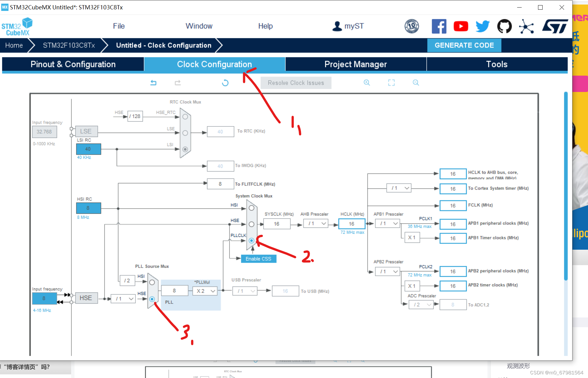
Task: Click the LSI RC 40 KHz block
Action: click(88, 149)
